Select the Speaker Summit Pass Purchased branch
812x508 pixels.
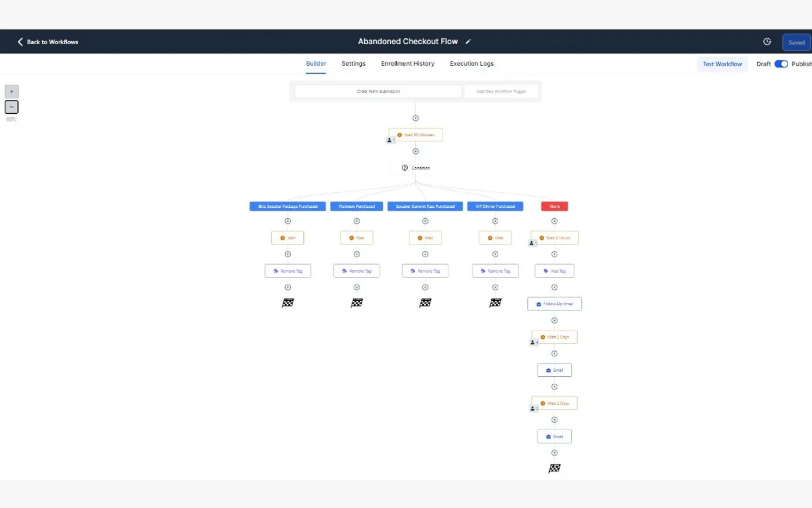[x=425, y=206]
